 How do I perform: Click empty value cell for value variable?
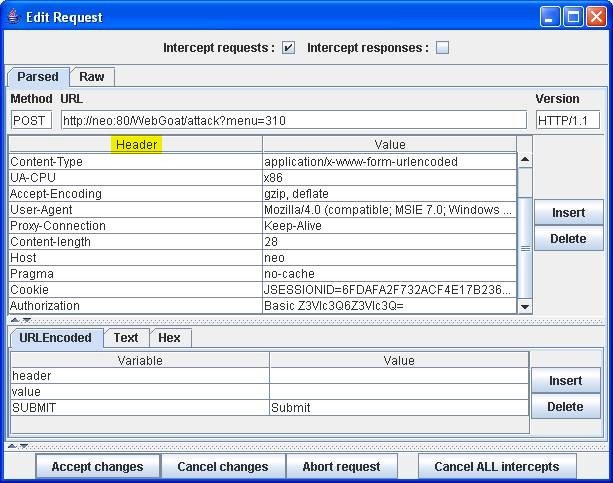pyautogui.click(x=399, y=392)
